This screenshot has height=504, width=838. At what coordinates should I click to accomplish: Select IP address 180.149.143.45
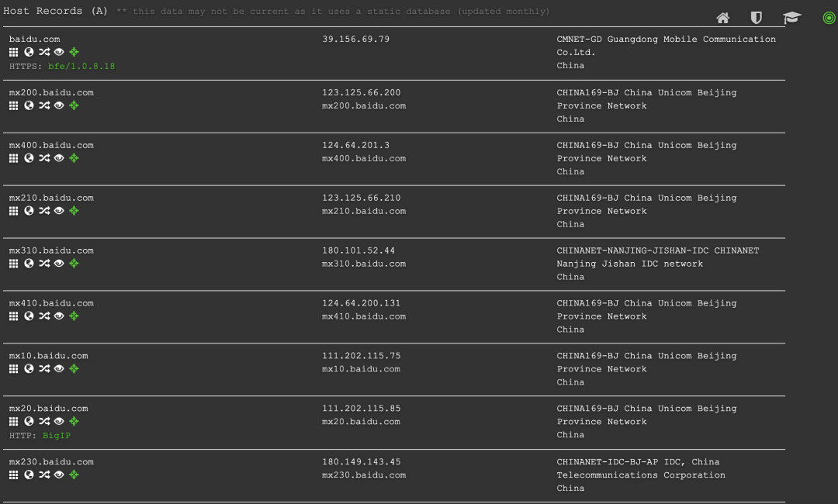pyautogui.click(x=362, y=462)
